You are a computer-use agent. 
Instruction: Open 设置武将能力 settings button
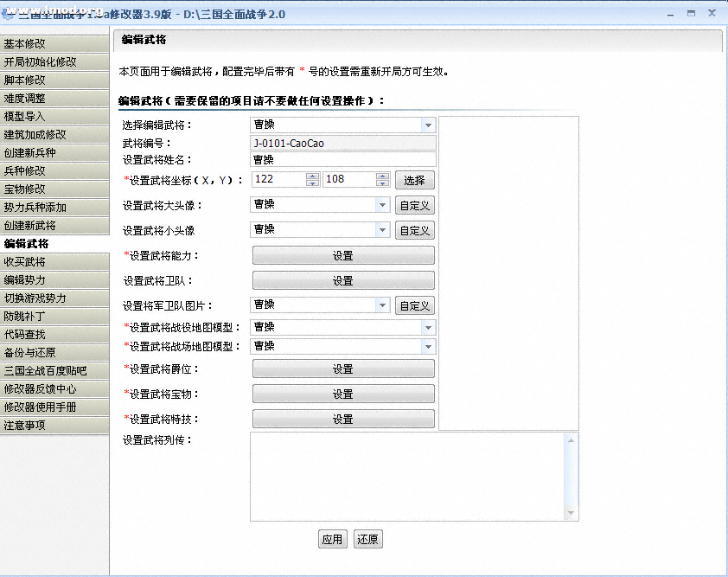(x=342, y=256)
